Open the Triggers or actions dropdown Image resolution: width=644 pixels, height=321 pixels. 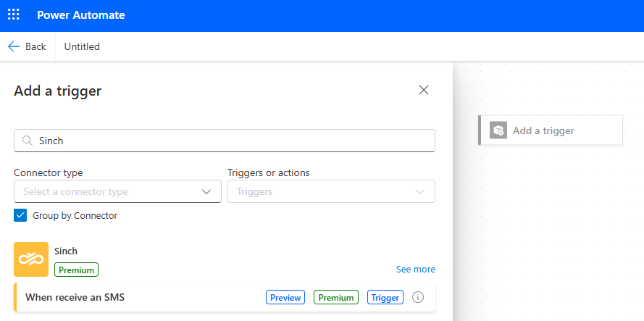[332, 191]
